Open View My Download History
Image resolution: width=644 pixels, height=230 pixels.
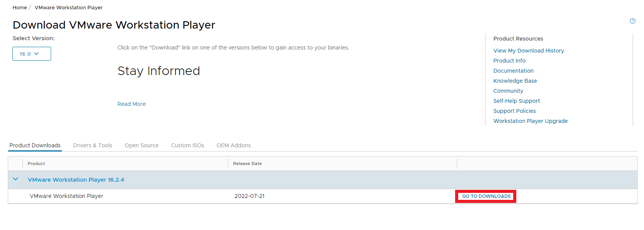pyautogui.click(x=529, y=51)
